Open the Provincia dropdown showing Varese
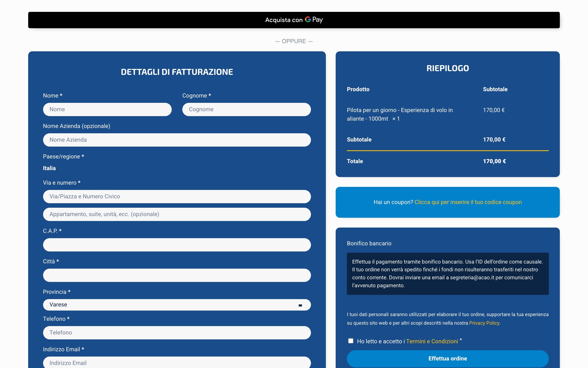Viewport: 588px width, 368px height. coord(177,305)
